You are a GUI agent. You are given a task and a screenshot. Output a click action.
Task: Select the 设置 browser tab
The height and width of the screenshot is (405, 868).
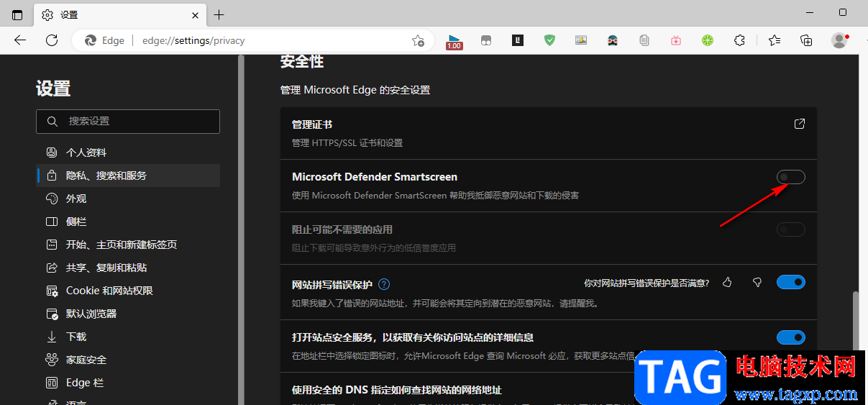(x=120, y=14)
